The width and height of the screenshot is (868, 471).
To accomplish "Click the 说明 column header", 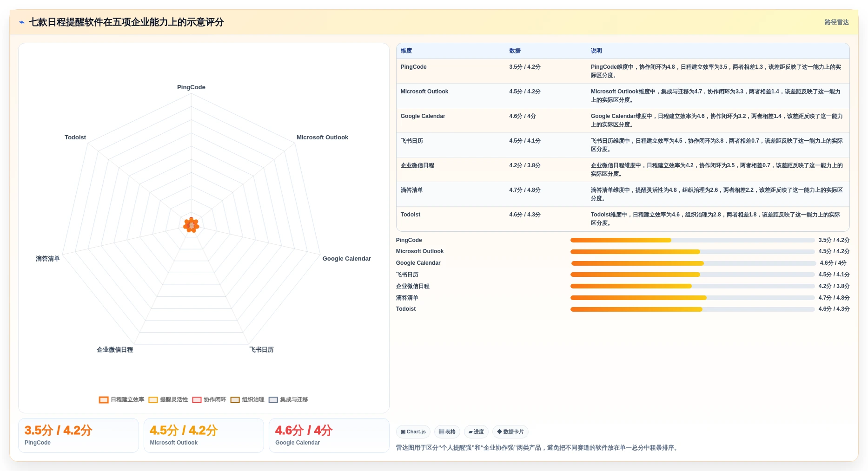I will pos(596,51).
